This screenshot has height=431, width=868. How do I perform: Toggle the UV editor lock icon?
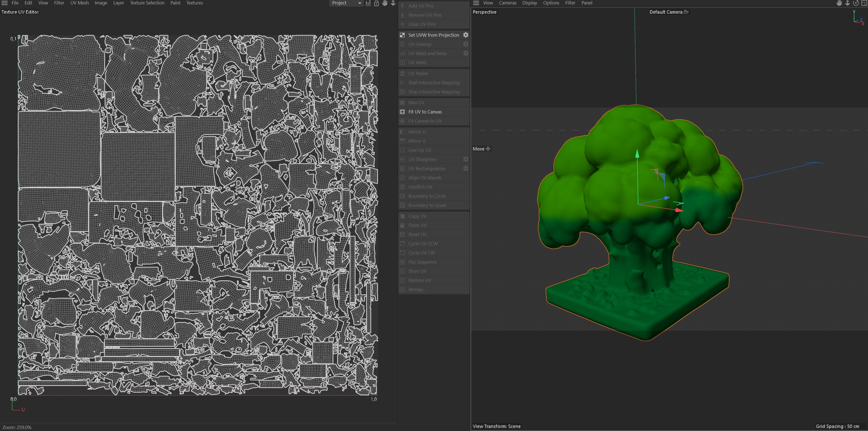(x=376, y=3)
